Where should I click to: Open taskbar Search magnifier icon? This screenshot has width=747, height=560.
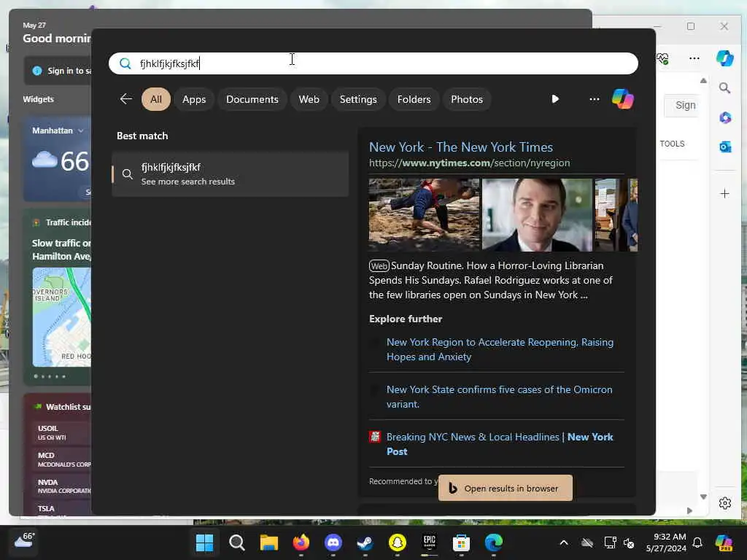click(x=237, y=542)
